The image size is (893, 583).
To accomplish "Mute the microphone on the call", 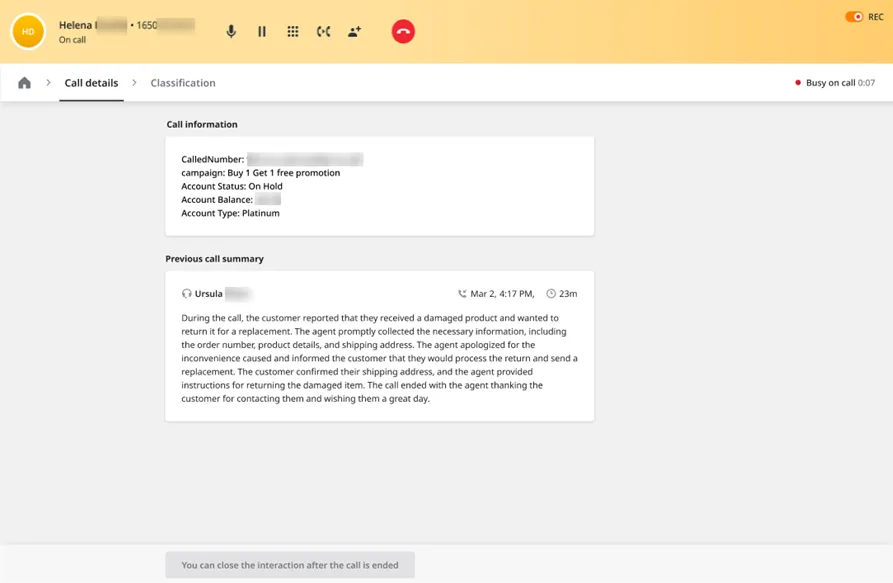I will pos(231,31).
